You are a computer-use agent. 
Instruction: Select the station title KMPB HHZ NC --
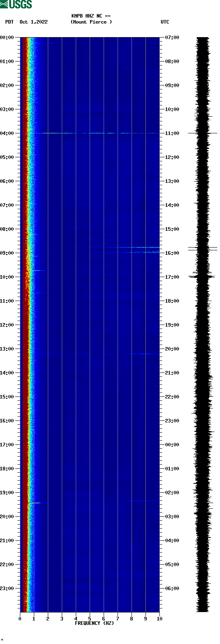[x=91, y=16]
